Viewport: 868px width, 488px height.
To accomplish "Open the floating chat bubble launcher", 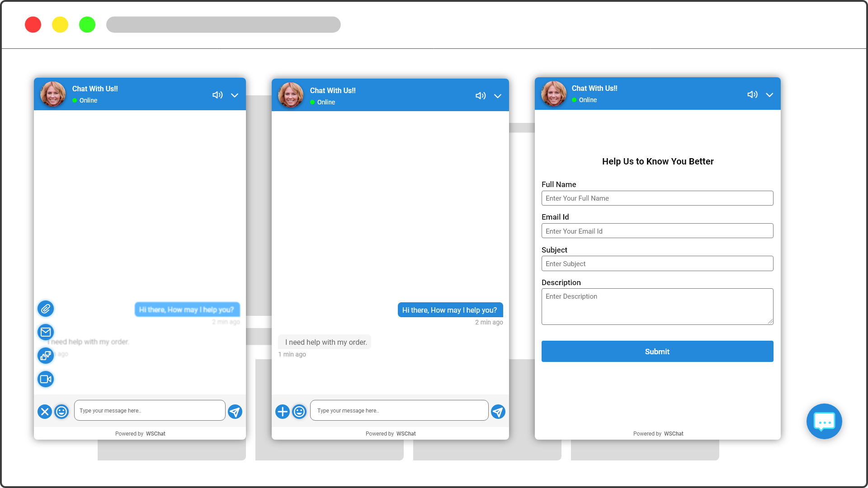I will tap(824, 422).
